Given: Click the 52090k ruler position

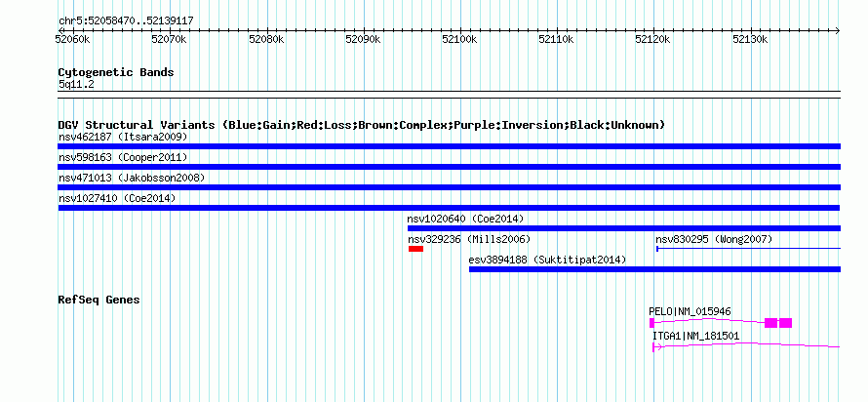Looking at the screenshot, I should coord(363,40).
